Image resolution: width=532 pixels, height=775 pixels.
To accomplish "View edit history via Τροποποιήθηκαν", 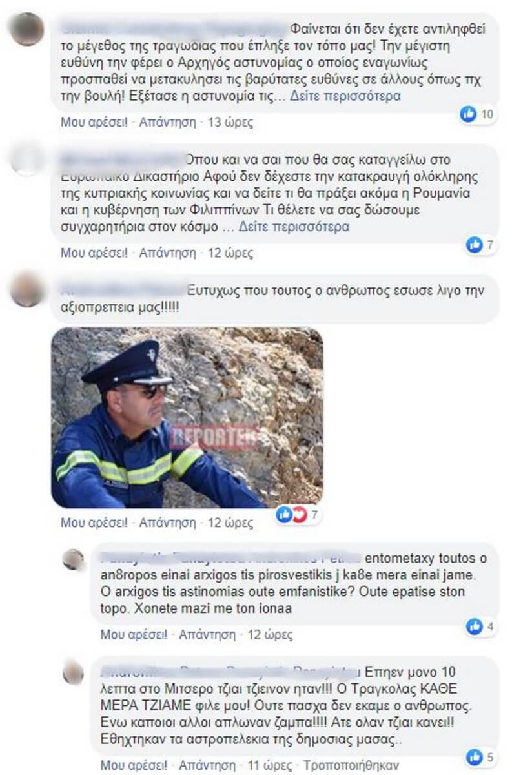I will click(x=345, y=764).
